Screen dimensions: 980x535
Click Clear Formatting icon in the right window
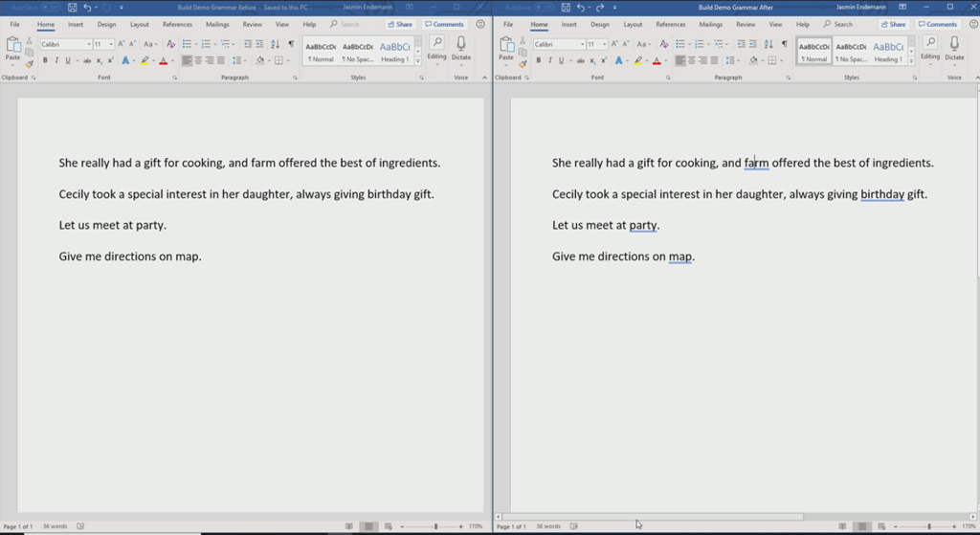click(x=663, y=44)
